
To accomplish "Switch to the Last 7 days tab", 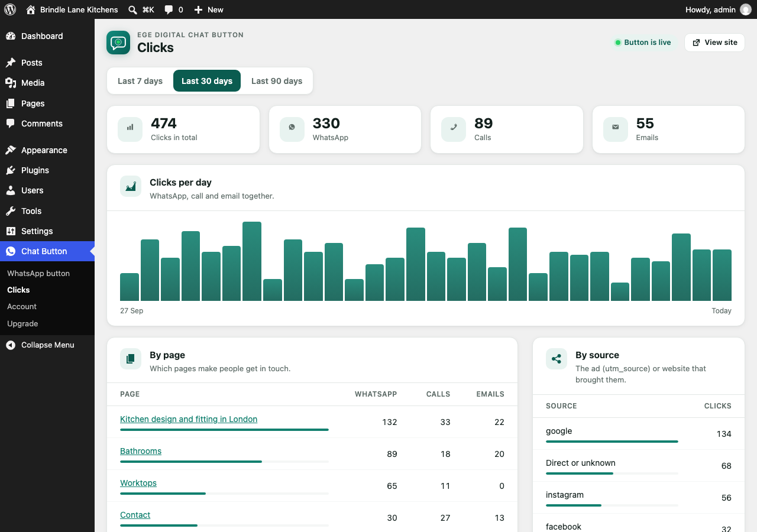I will point(140,81).
